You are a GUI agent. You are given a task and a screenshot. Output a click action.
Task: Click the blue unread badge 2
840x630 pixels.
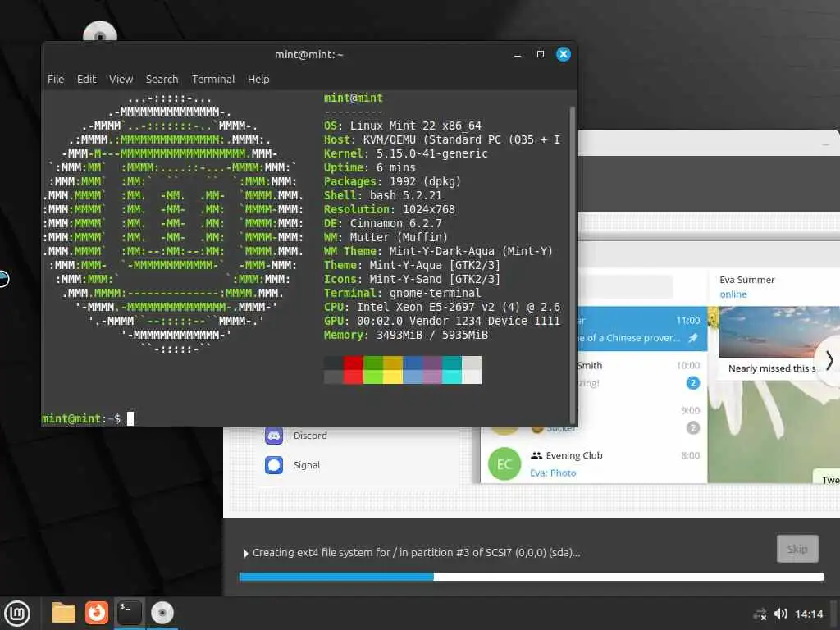pyautogui.click(x=692, y=383)
